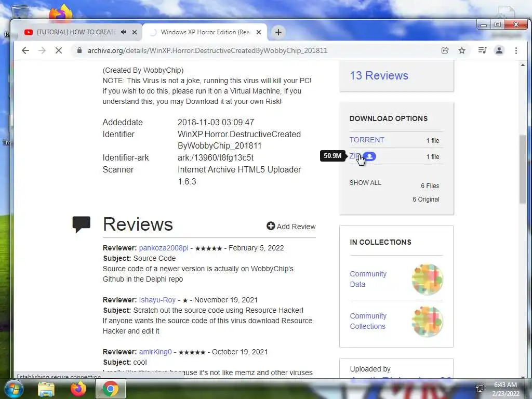Click the 6 Files count text

pyautogui.click(x=430, y=186)
